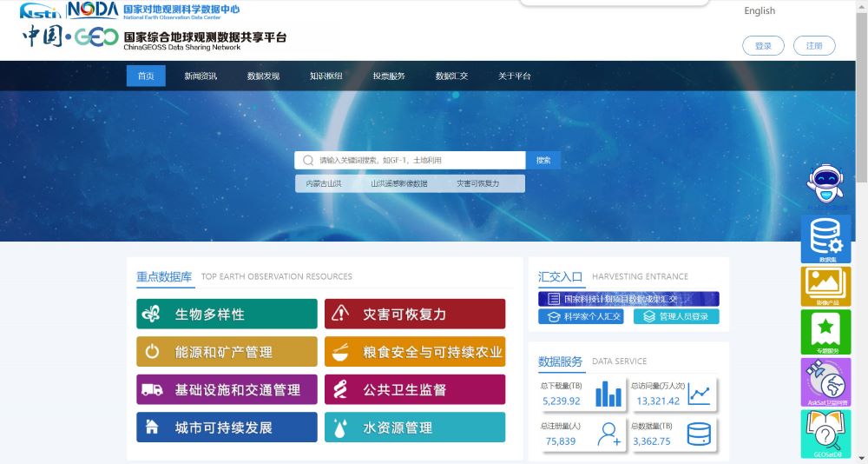Click the line graph icon for 总访问量

pos(699,394)
